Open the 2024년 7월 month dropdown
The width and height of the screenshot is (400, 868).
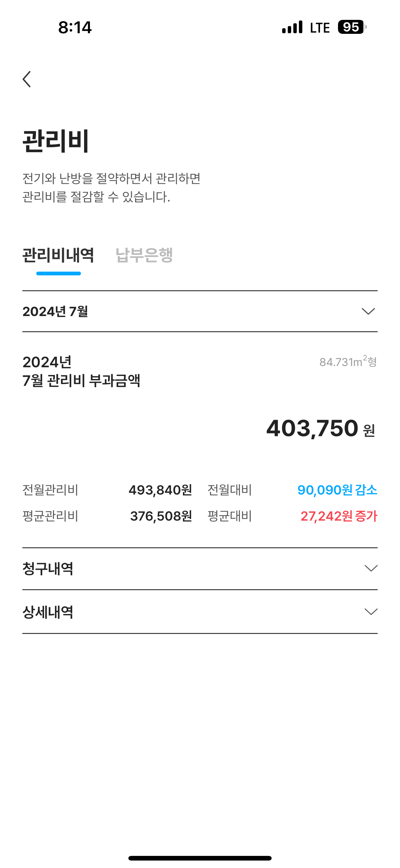199,311
